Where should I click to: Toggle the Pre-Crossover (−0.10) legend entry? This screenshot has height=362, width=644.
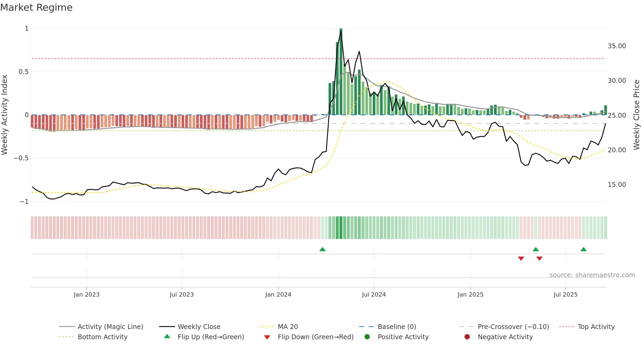(504, 327)
